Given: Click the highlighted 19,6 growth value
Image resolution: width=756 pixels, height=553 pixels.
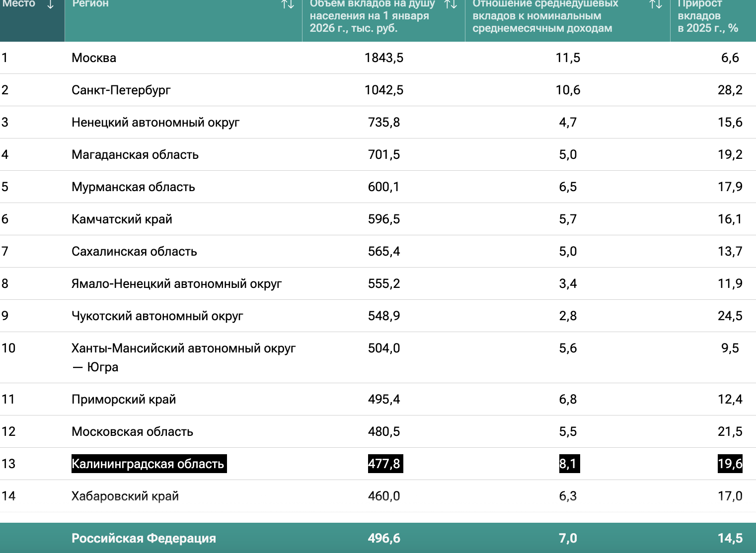Looking at the screenshot, I should pos(730,464).
